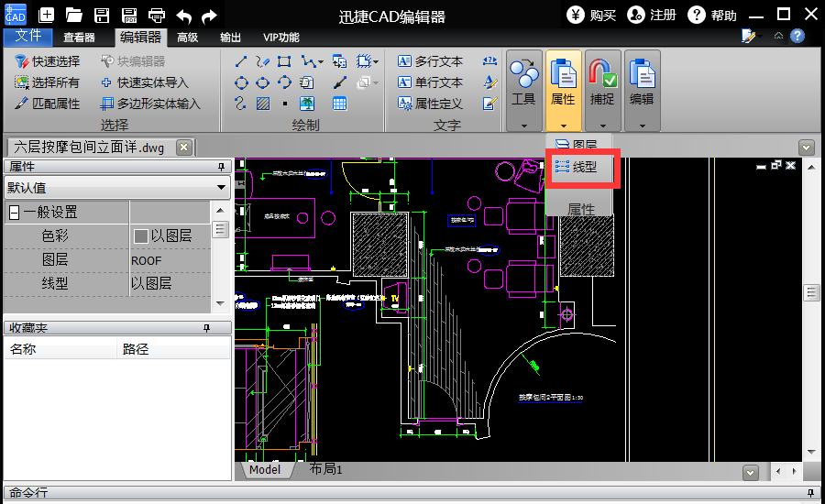The height and width of the screenshot is (504, 825).
Task: Open the 默认值 dropdown
Action: (x=222, y=188)
